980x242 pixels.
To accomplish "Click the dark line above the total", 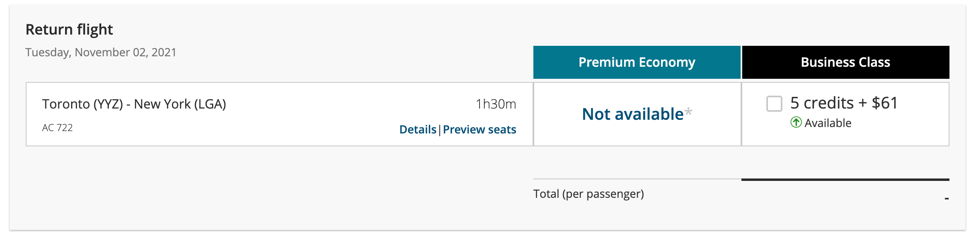I will [x=845, y=179].
